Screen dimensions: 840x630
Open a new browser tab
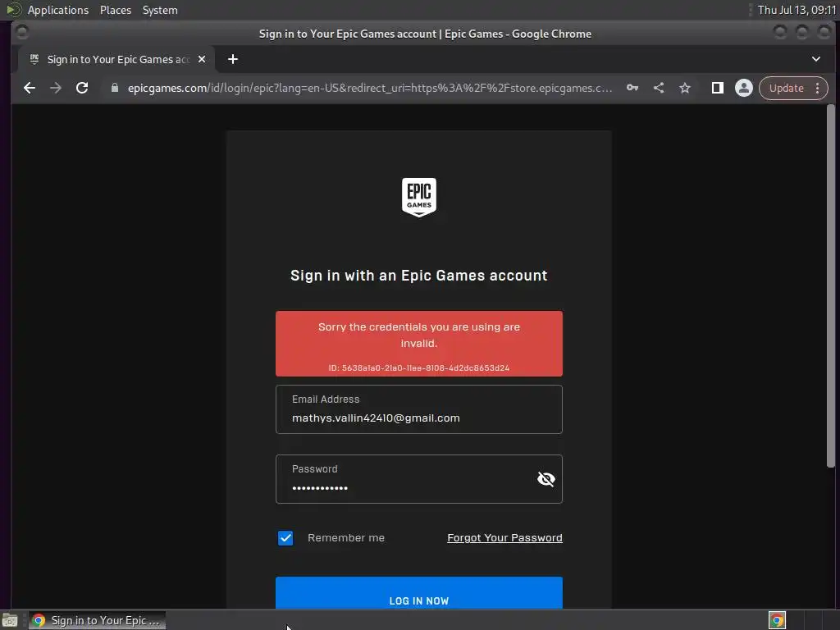click(232, 59)
